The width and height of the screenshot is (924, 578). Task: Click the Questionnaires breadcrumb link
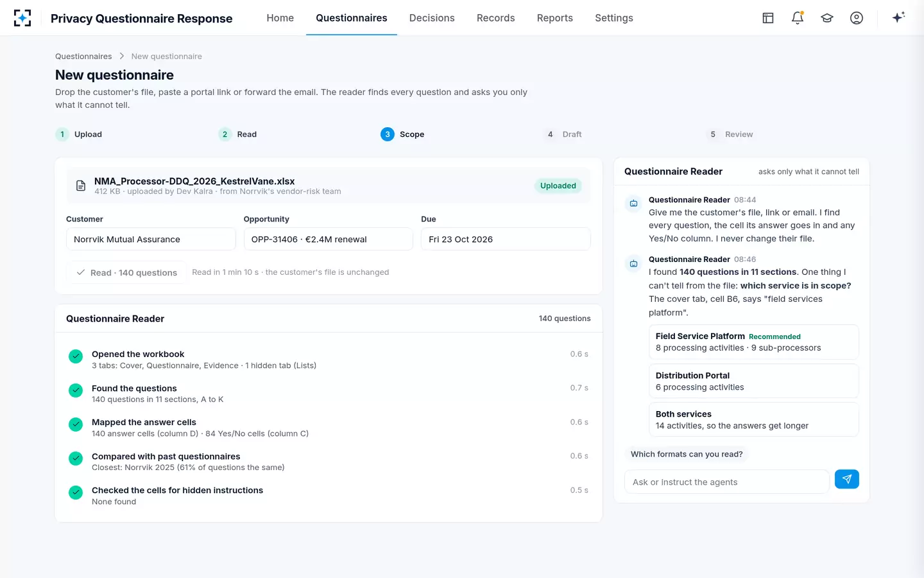(83, 57)
